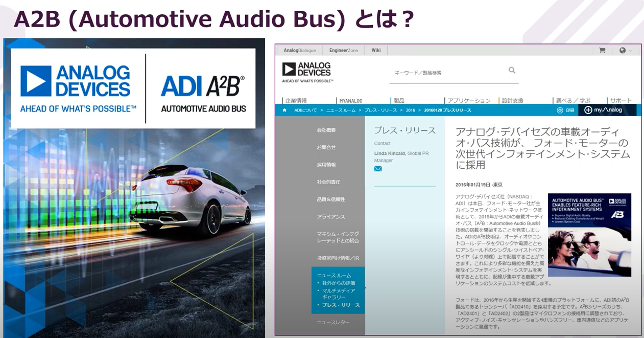Open the MYANALOG menu

(x=351, y=101)
